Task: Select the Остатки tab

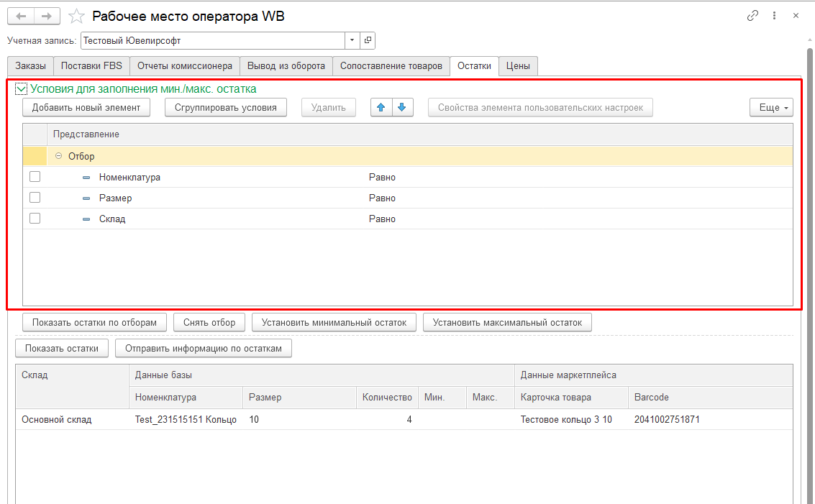Action: pos(474,66)
